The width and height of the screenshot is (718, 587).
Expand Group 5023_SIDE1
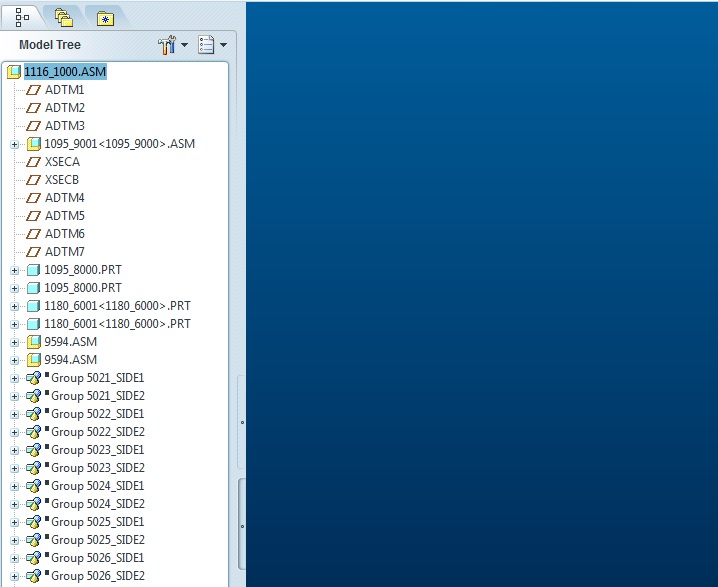14,450
